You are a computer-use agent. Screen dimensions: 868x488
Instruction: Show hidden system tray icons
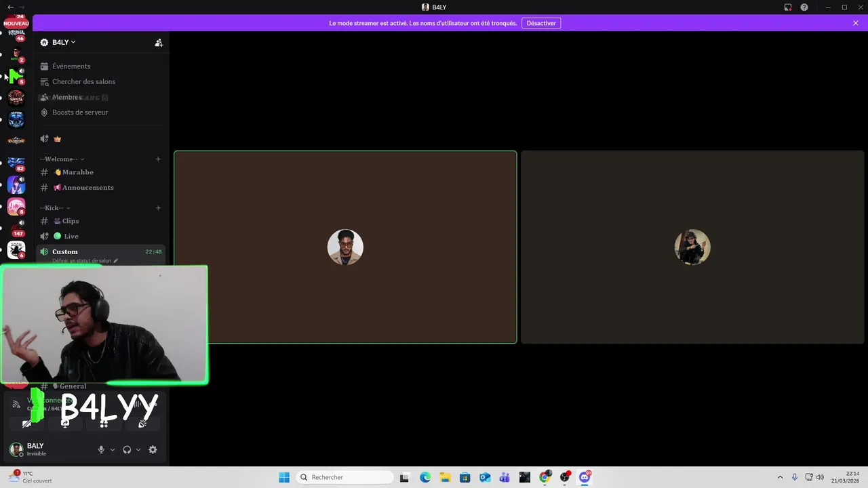(x=780, y=477)
